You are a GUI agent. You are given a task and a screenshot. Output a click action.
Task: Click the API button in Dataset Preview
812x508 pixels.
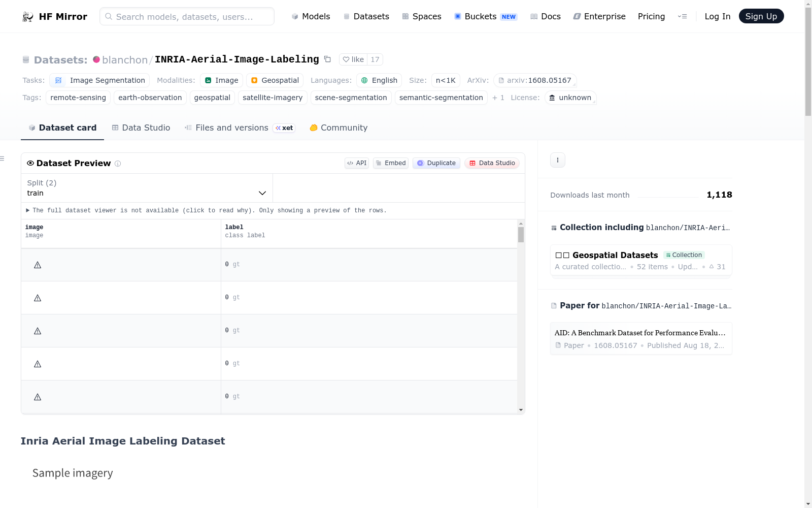pyautogui.click(x=357, y=163)
